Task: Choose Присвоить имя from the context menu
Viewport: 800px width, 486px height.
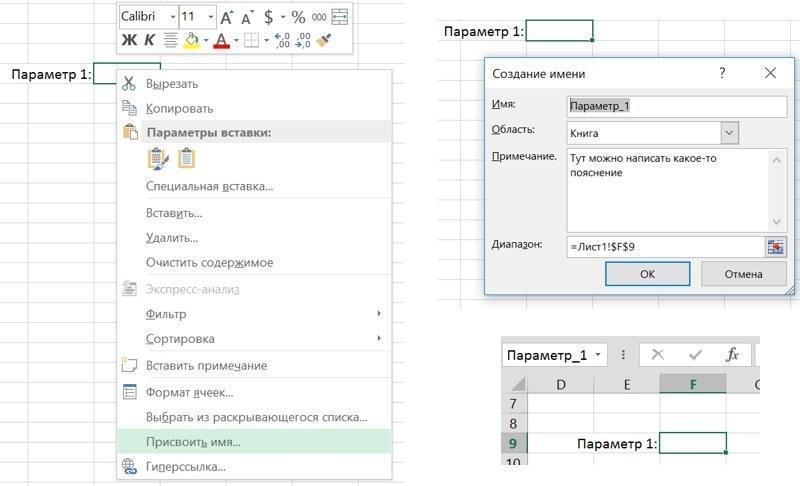Action: click(193, 441)
